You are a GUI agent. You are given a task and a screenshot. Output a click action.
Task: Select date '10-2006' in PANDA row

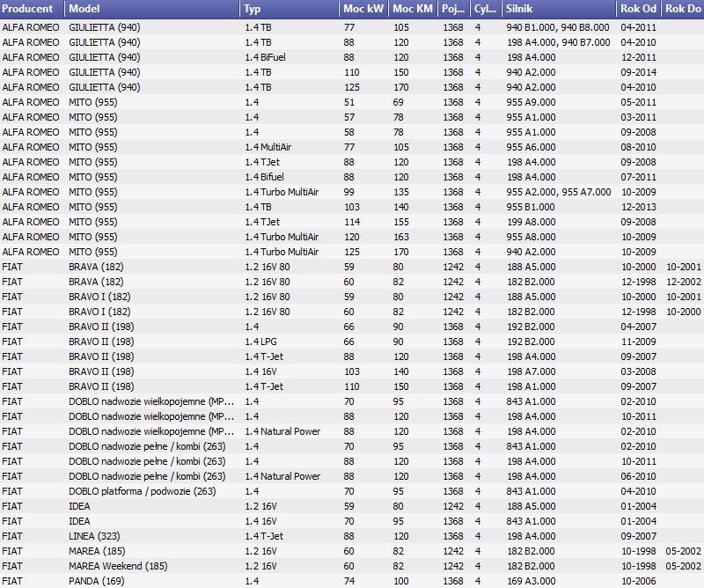click(x=639, y=581)
